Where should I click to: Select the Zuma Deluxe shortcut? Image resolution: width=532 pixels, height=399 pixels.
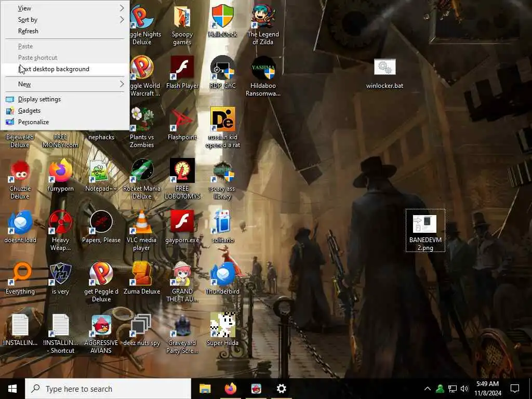(142, 273)
